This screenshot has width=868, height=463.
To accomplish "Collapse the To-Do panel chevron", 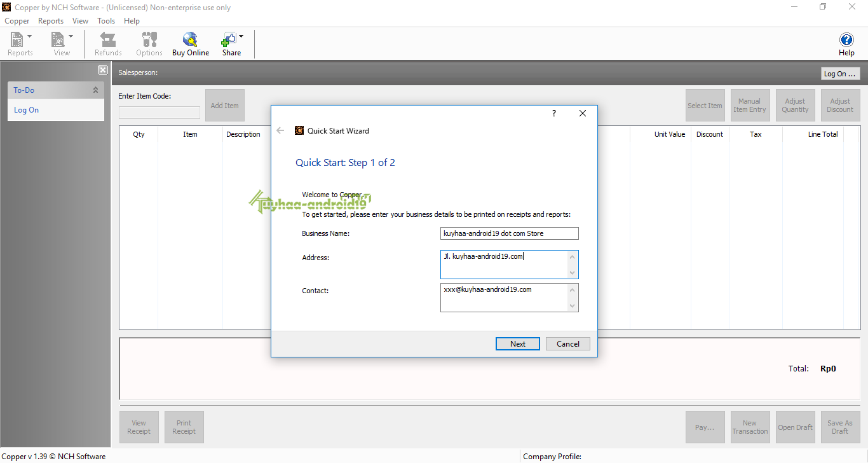I will (x=95, y=90).
